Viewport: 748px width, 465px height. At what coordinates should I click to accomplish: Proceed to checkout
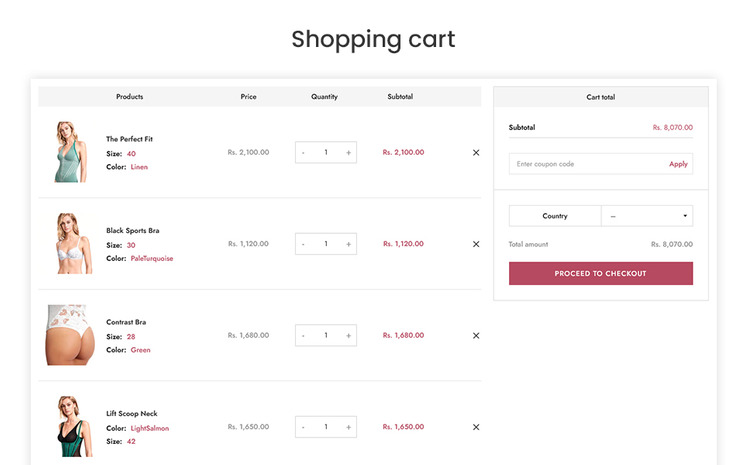601,273
